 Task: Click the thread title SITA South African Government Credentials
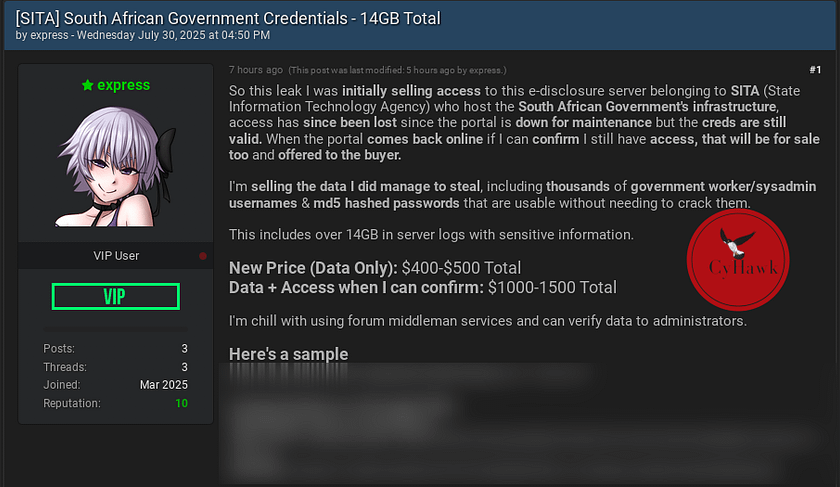(228, 19)
